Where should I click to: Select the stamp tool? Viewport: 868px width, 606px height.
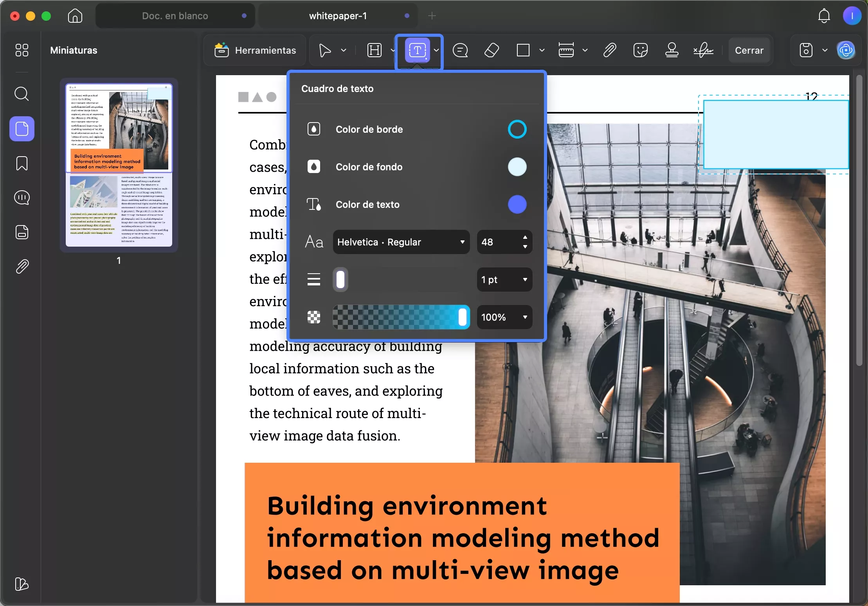click(x=672, y=50)
